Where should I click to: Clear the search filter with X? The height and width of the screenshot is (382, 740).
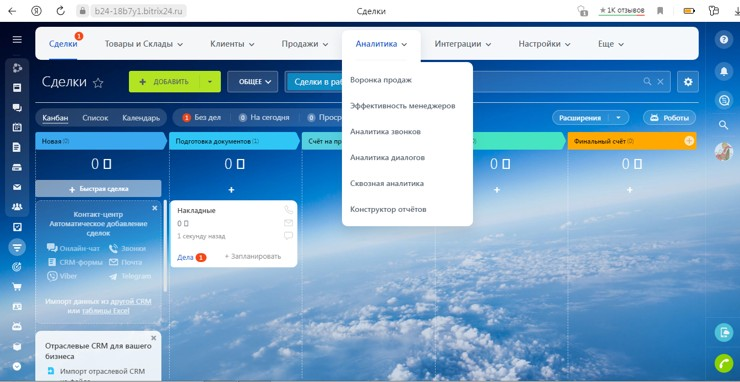[x=660, y=82]
